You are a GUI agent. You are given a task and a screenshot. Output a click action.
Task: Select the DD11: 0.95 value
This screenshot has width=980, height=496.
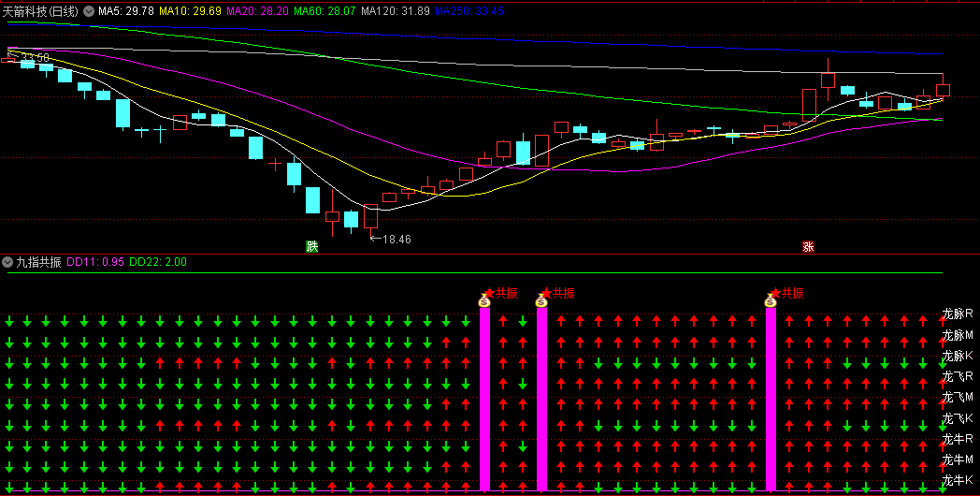coord(95,262)
